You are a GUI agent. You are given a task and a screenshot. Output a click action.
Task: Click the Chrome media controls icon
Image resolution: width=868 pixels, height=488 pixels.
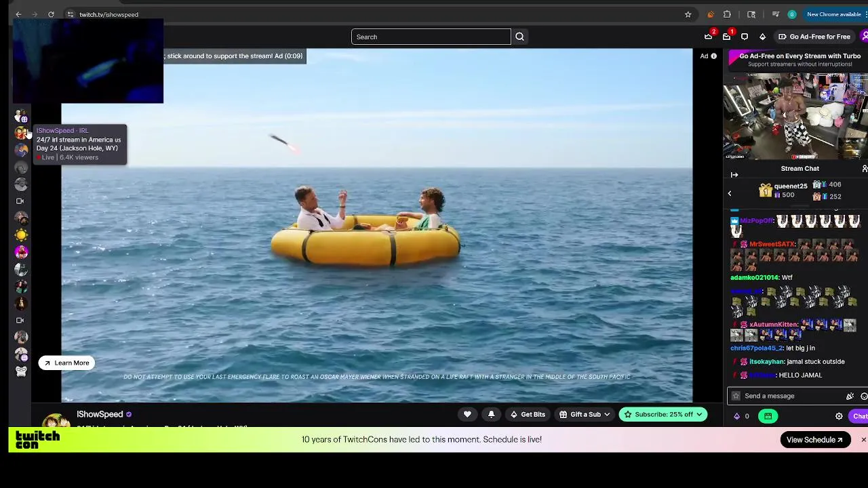tap(775, 14)
